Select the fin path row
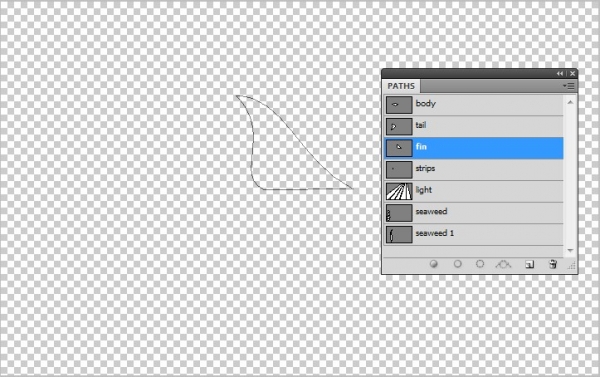600x377 pixels. tap(474, 148)
